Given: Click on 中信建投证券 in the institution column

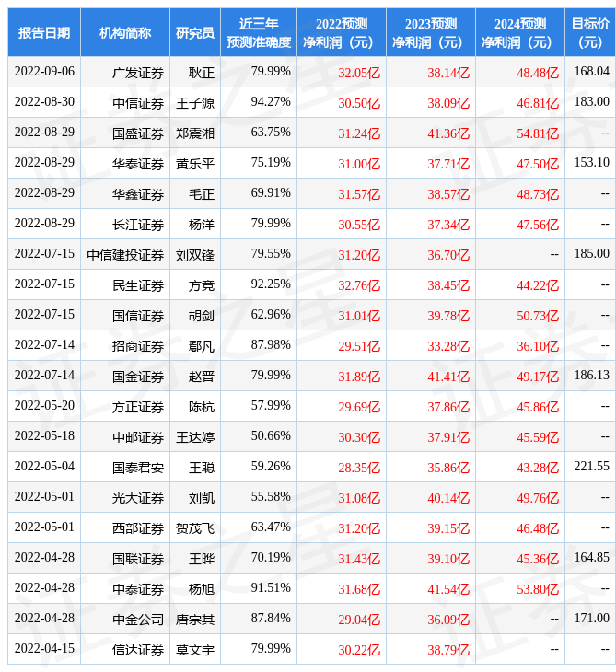Looking at the screenshot, I should (125, 254).
